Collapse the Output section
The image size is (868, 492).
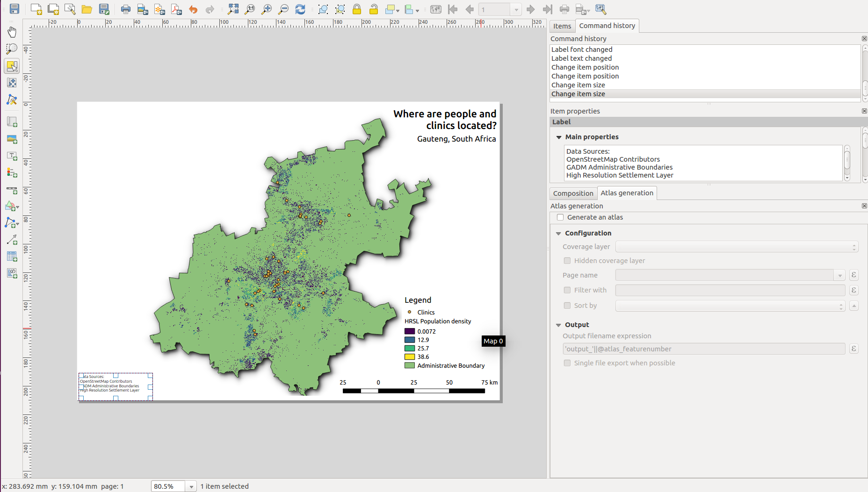coord(558,325)
